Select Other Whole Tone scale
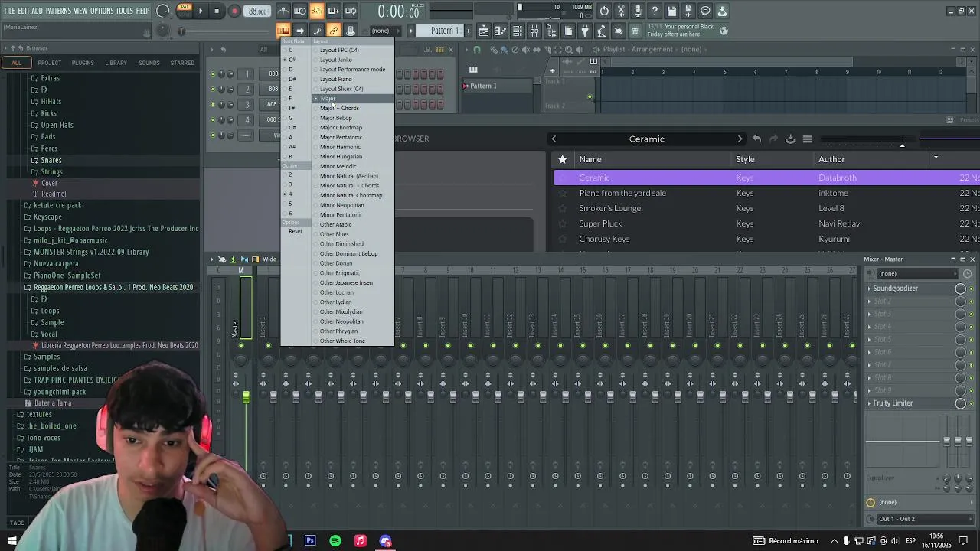The image size is (980, 551). pyautogui.click(x=342, y=341)
